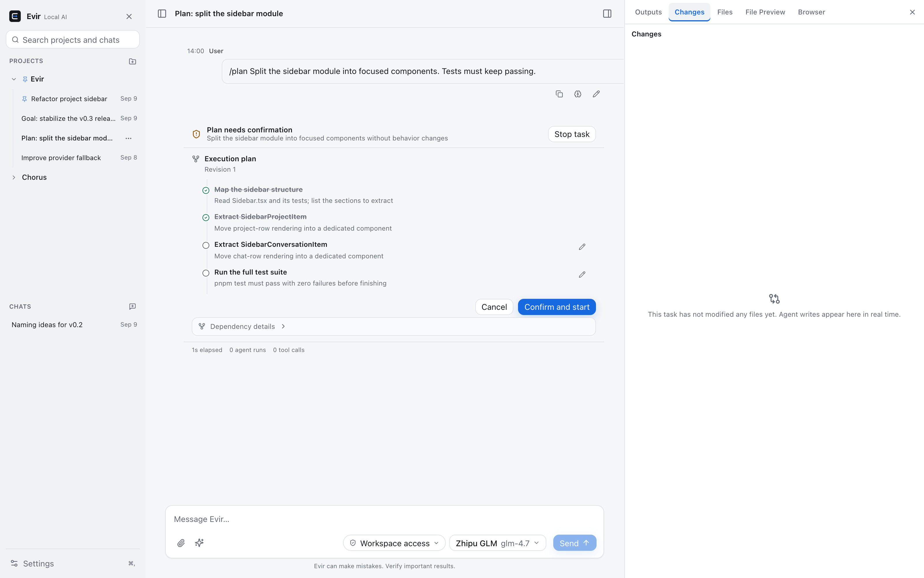Collapse the Evir project tree
The image size is (924, 578).
14,79
